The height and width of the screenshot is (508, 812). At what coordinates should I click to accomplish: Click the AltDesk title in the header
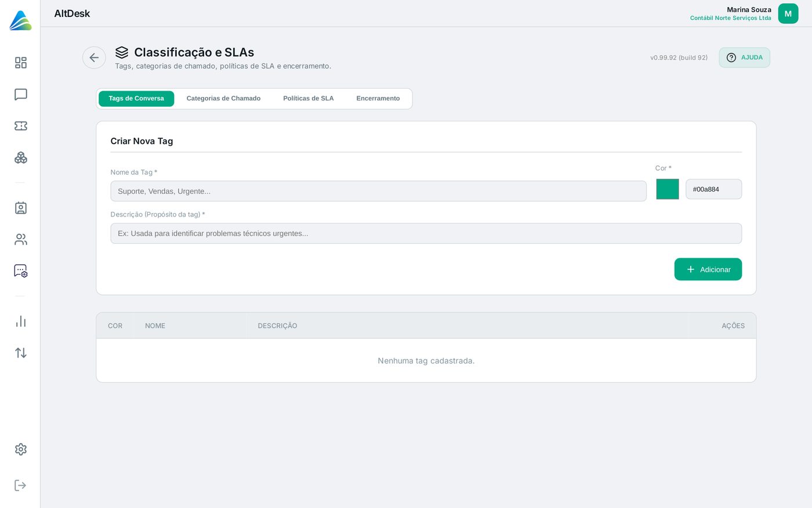[x=72, y=13]
